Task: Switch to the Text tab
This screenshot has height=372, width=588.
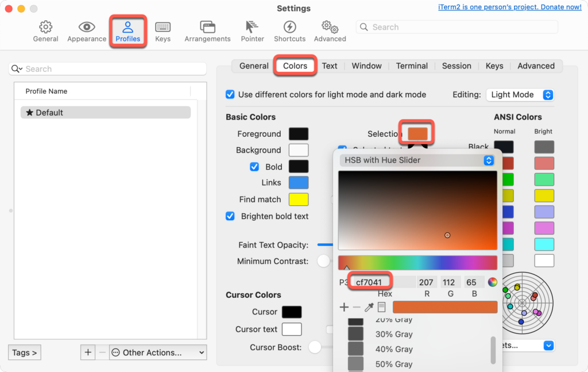Action: pos(330,66)
